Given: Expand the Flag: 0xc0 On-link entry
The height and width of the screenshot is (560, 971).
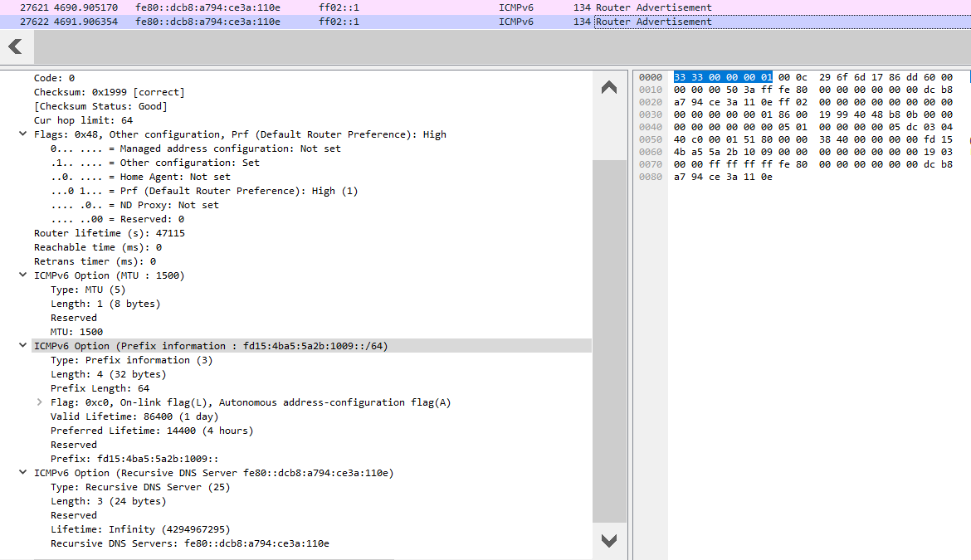Looking at the screenshot, I should tap(40, 402).
